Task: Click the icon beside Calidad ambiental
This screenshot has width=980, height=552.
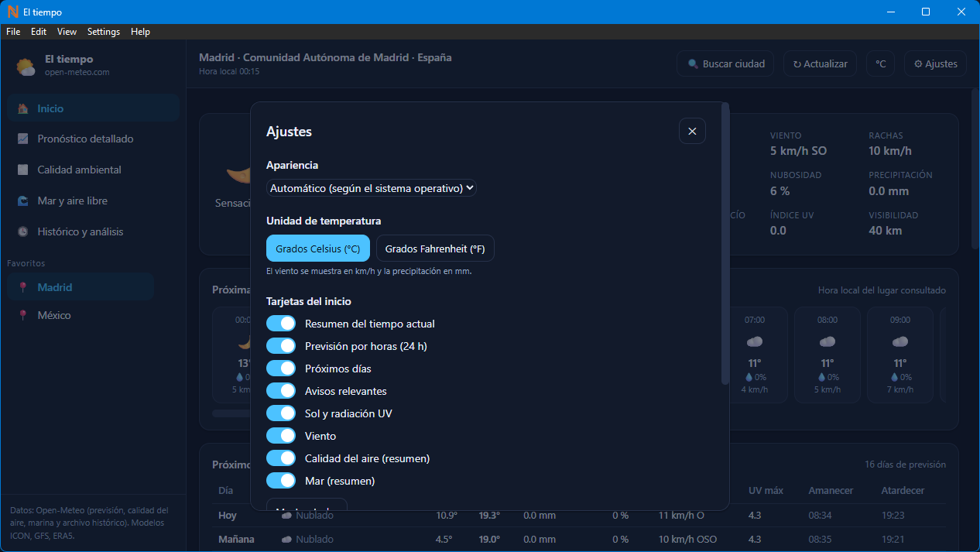Action: coord(23,170)
